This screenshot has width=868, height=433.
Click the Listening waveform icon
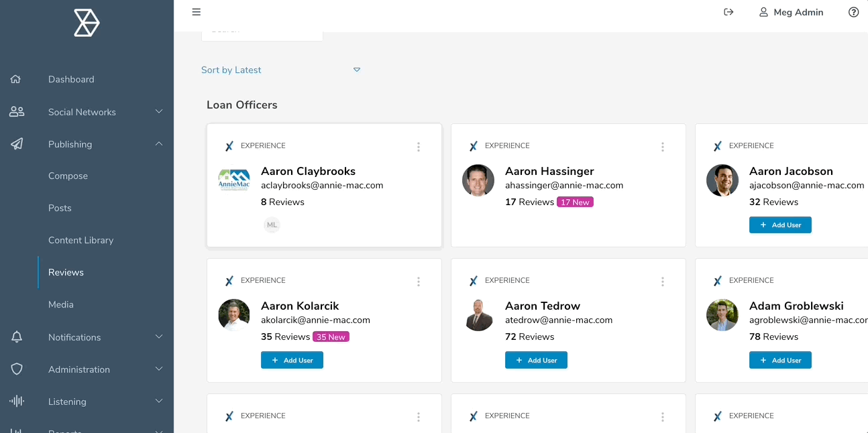coord(17,401)
